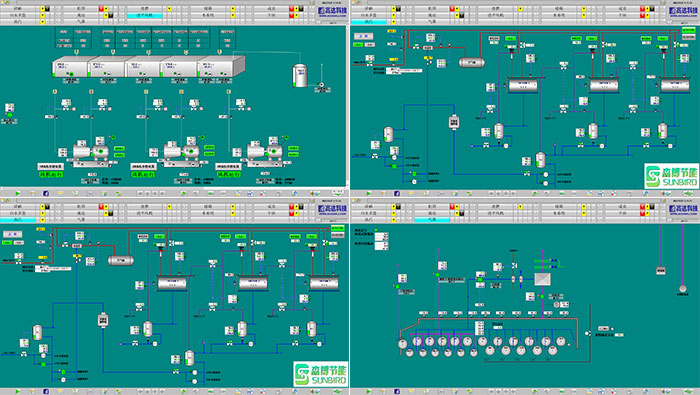The height and width of the screenshot is (395, 700).
Task: Click the pump symbol beside the storage tank
Action: click(321, 84)
